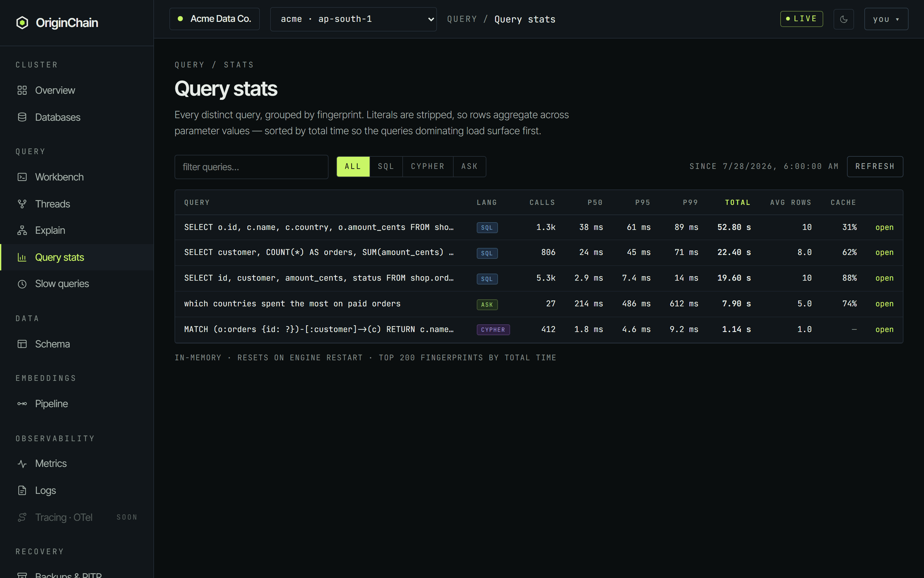924x578 pixels.
Task: Click the CYPHER badge on the MATCH query
Action: pos(493,330)
